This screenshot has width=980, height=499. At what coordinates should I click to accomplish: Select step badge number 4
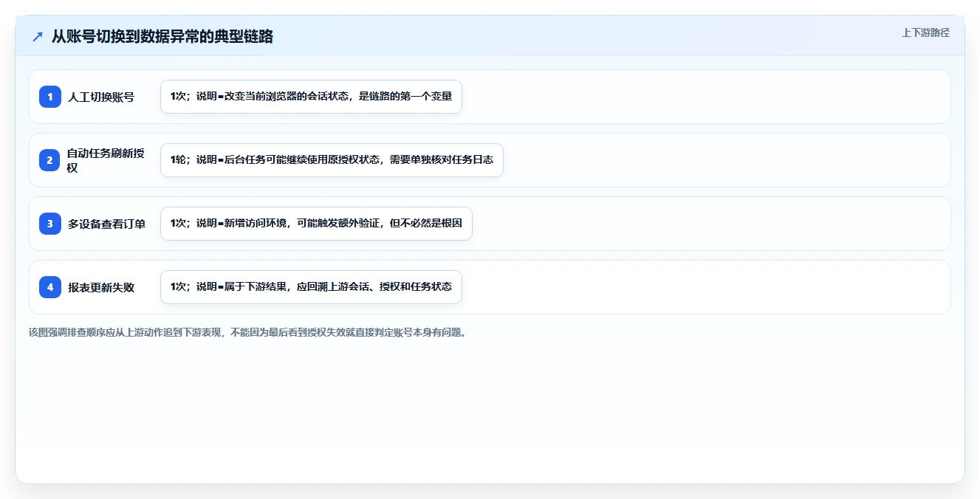point(50,287)
